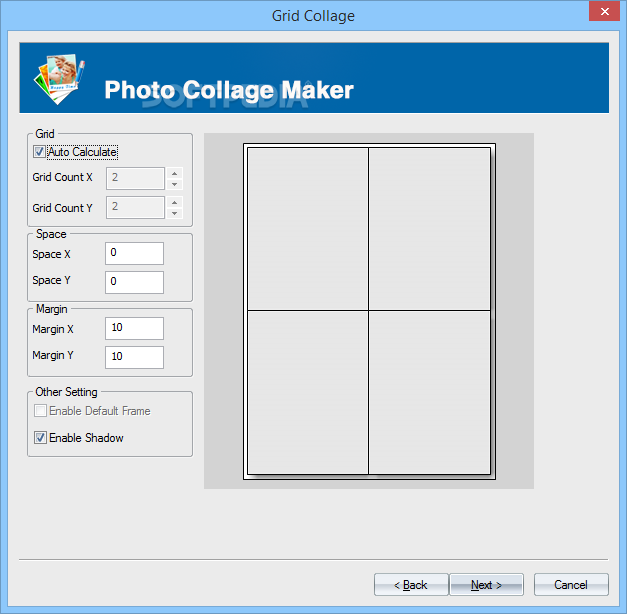Image resolution: width=627 pixels, height=614 pixels.
Task: Focus the Margin X input field
Action: (x=134, y=328)
